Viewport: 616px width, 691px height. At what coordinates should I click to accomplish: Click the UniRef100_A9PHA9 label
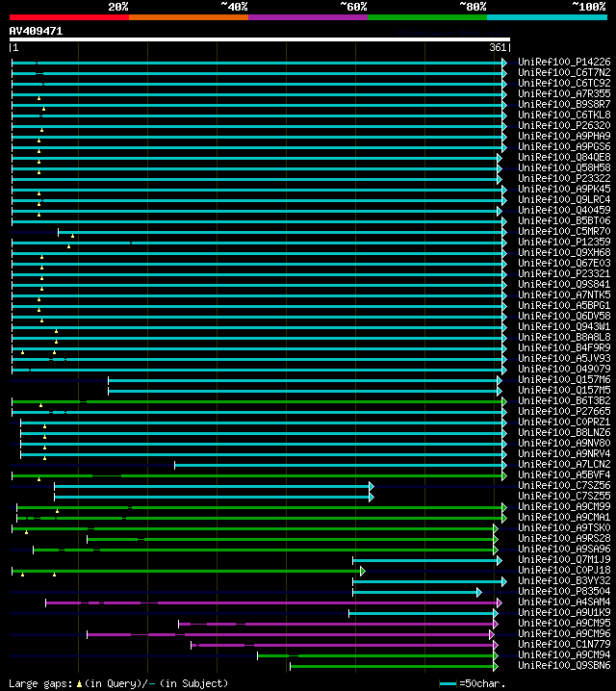point(564,136)
